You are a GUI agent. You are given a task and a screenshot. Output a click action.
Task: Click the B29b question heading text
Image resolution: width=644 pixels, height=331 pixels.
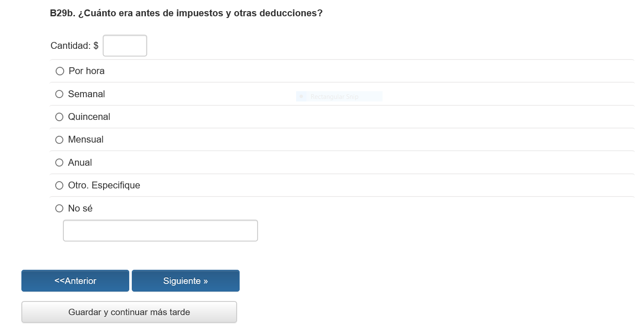click(186, 13)
